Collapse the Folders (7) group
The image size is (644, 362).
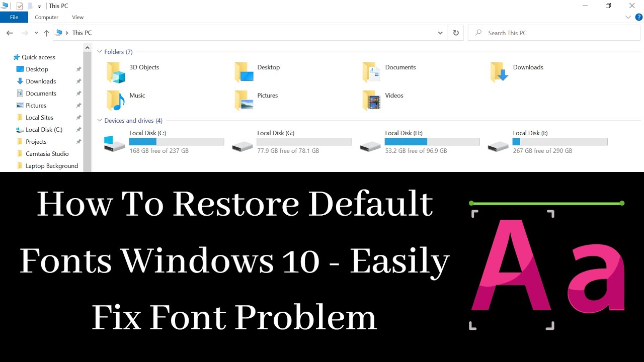100,52
